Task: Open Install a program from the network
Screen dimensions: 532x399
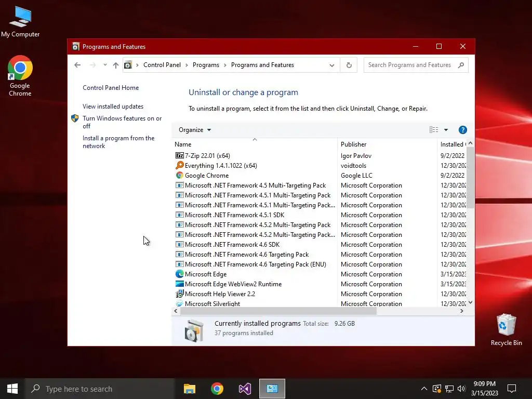Action: [x=118, y=142]
